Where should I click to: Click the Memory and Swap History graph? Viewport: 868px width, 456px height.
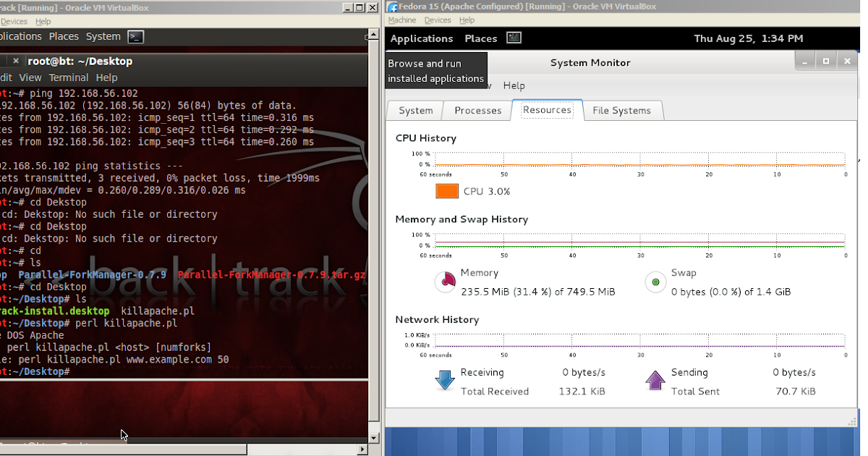click(639, 240)
